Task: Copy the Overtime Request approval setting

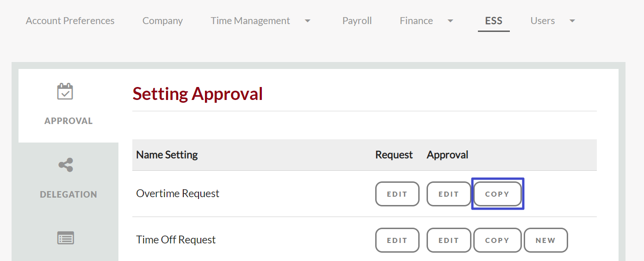Action: pos(497,194)
